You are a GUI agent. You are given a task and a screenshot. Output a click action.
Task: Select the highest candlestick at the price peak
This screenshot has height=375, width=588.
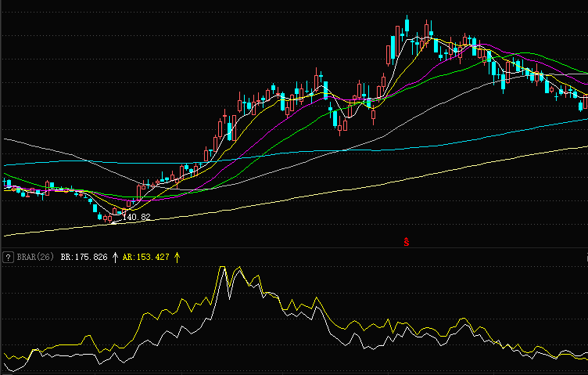pos(407,27)
